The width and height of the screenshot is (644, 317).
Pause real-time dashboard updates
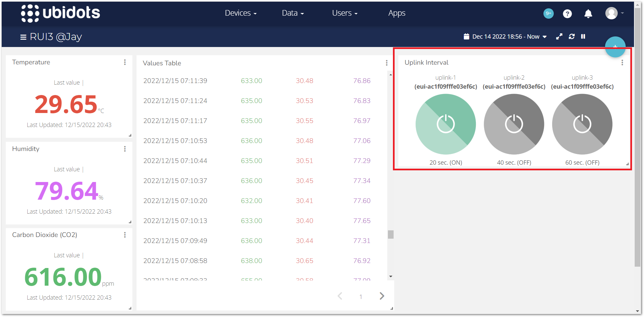pos(583,37)
